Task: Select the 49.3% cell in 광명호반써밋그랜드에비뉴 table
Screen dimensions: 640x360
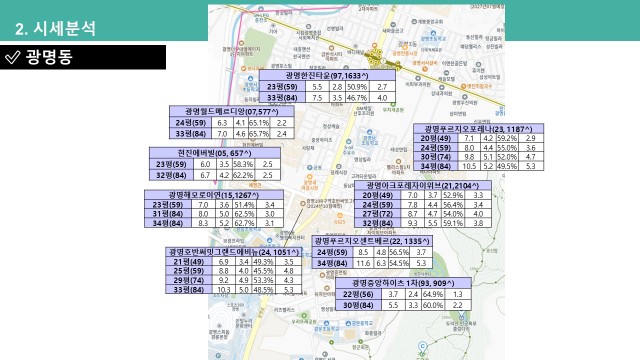Action: (x=263, y=262)
